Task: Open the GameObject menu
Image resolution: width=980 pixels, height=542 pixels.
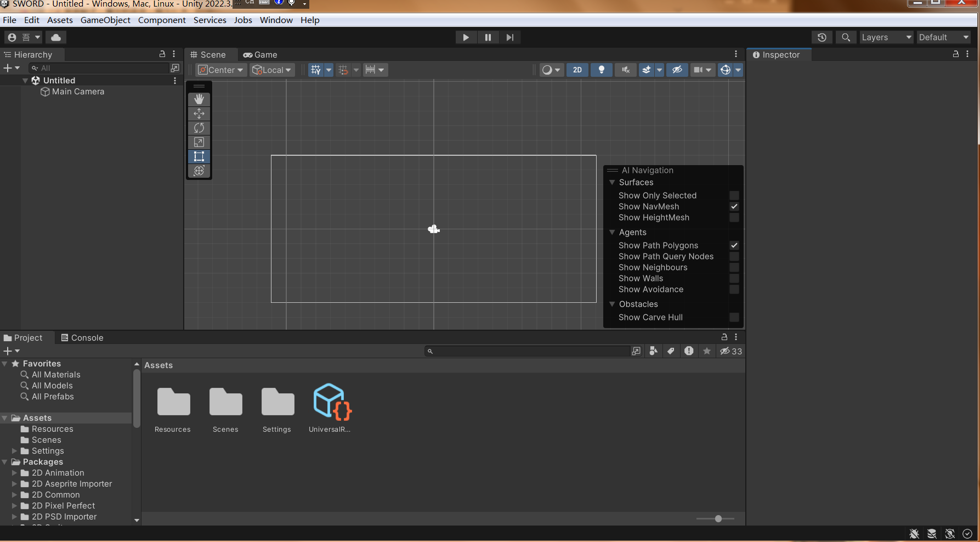Action: [x=105, y=20]
